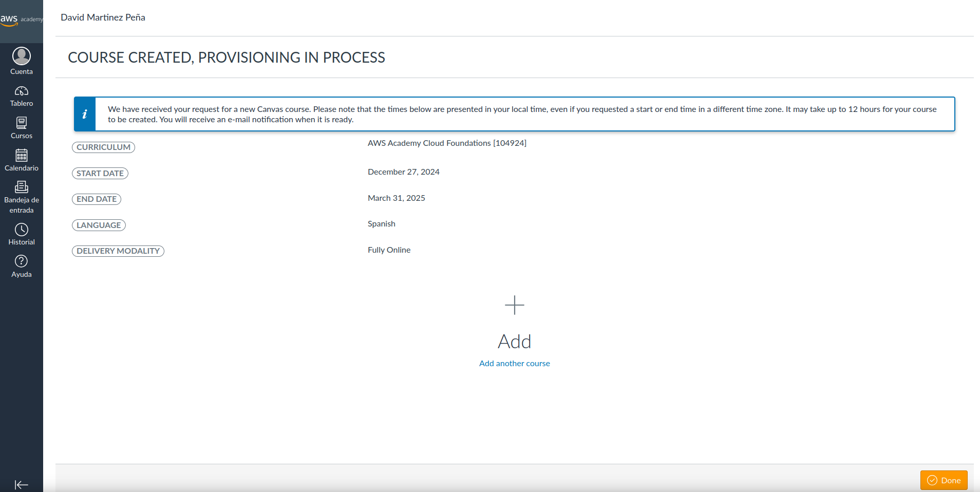Click the END DATE label badge
Image resolution: width=980 pixels, height=492 pixels.
[97, 199]
